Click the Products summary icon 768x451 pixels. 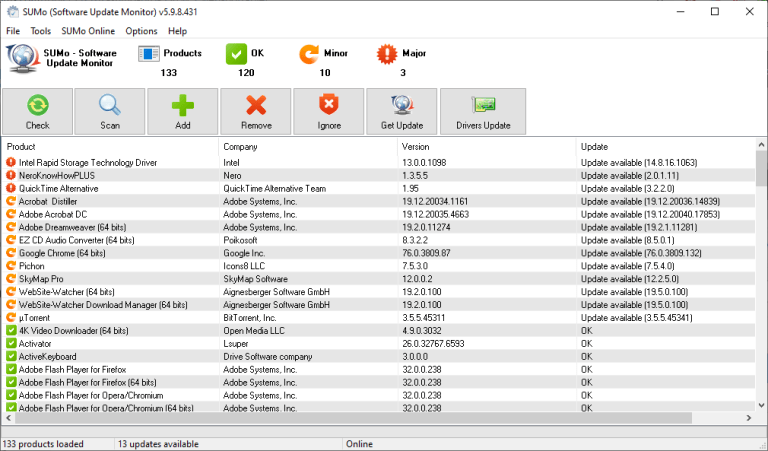[x=148, y=53]
